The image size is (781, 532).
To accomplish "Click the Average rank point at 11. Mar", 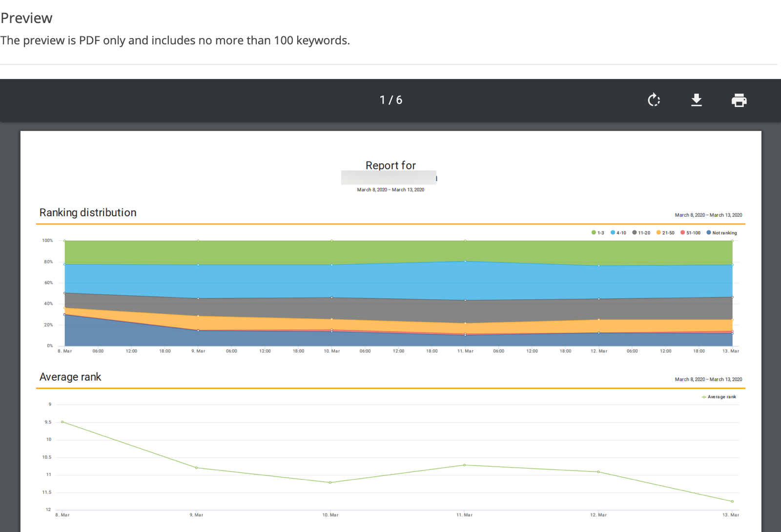I will (464, 465).
